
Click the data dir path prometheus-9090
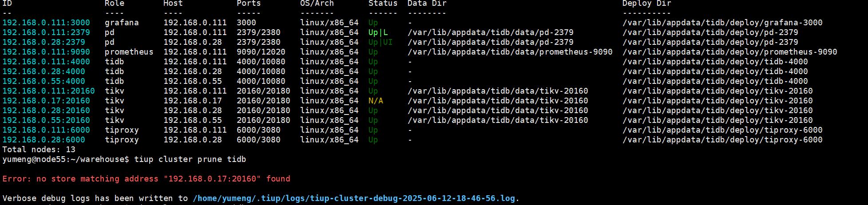pos(510,52)
